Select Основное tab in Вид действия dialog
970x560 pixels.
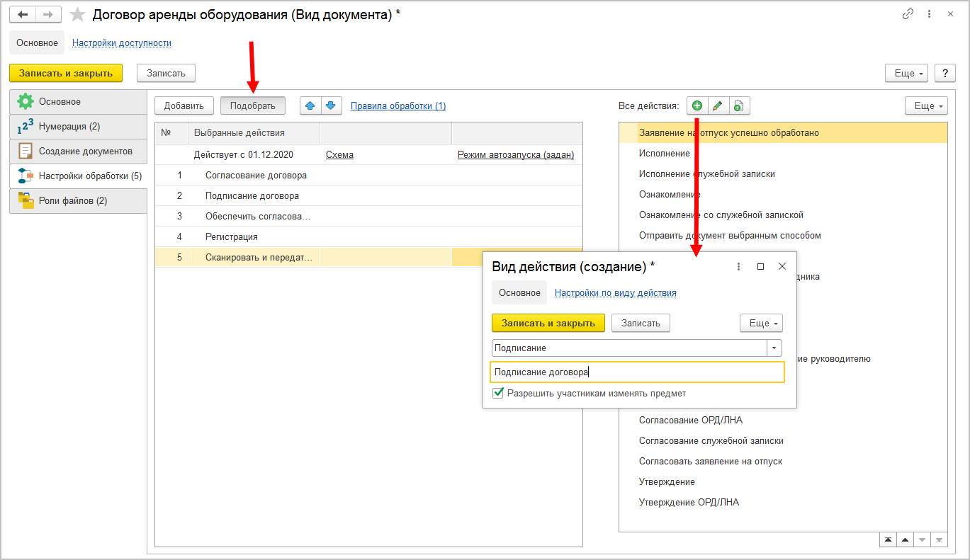pos(519,292)
